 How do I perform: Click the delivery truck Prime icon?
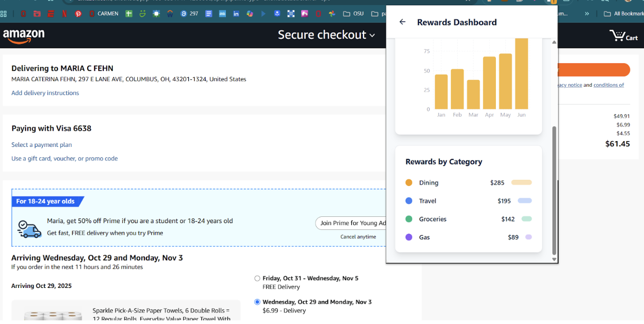click(x=29, y=228)
